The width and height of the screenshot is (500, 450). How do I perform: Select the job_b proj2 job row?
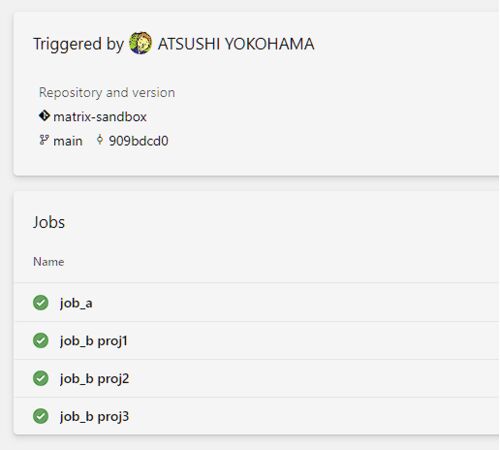256,378
